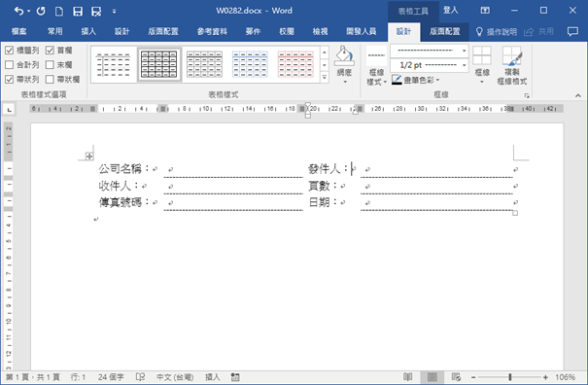
Task: Open the table tools 版面配置 tab
Action: coord(444,31)
